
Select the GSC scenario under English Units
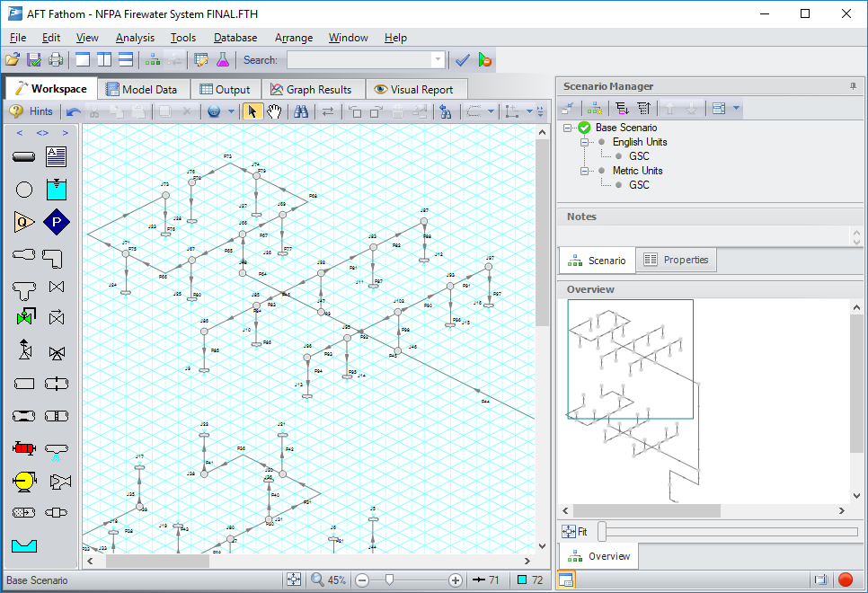click(639, 156)
